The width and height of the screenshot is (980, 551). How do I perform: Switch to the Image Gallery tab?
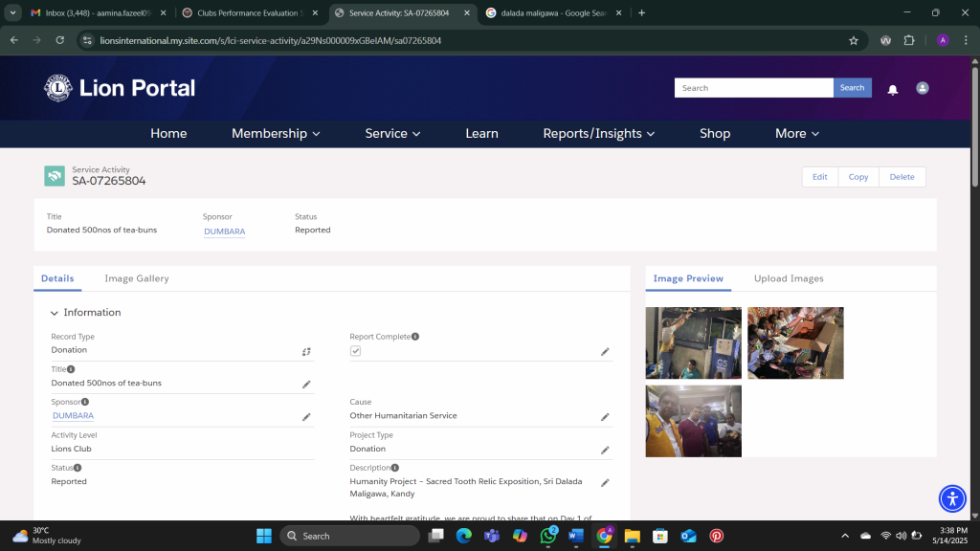point(137,278)
